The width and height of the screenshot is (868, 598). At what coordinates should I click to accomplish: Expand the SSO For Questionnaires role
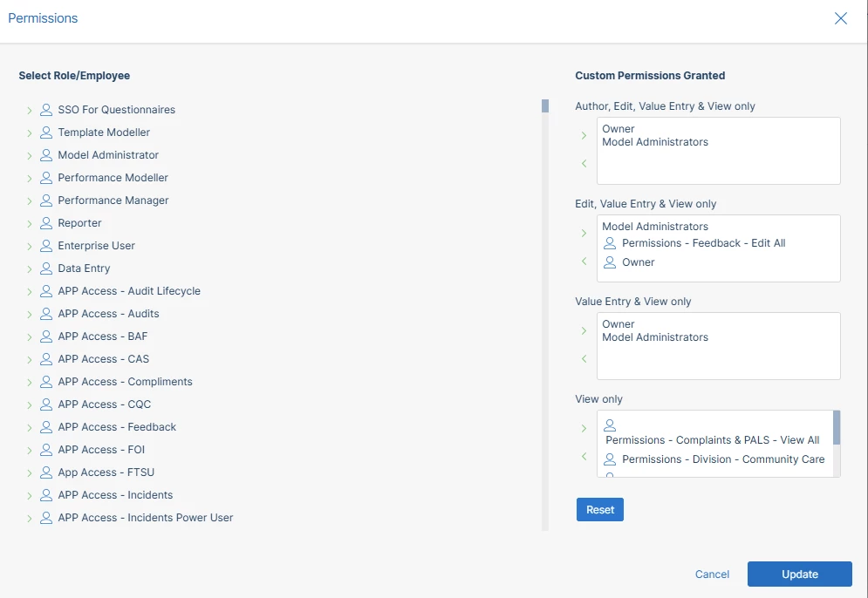click(x=30, y=110)
